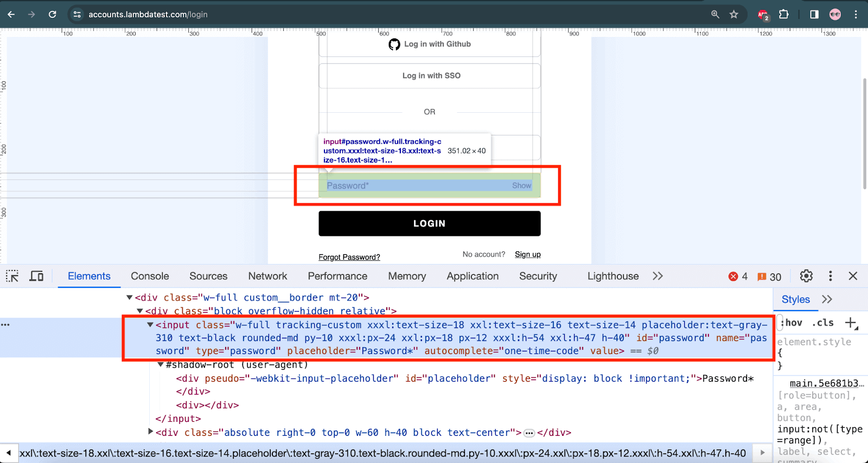
Task: Add a new style rule
Action: click(x=851, y=323)
